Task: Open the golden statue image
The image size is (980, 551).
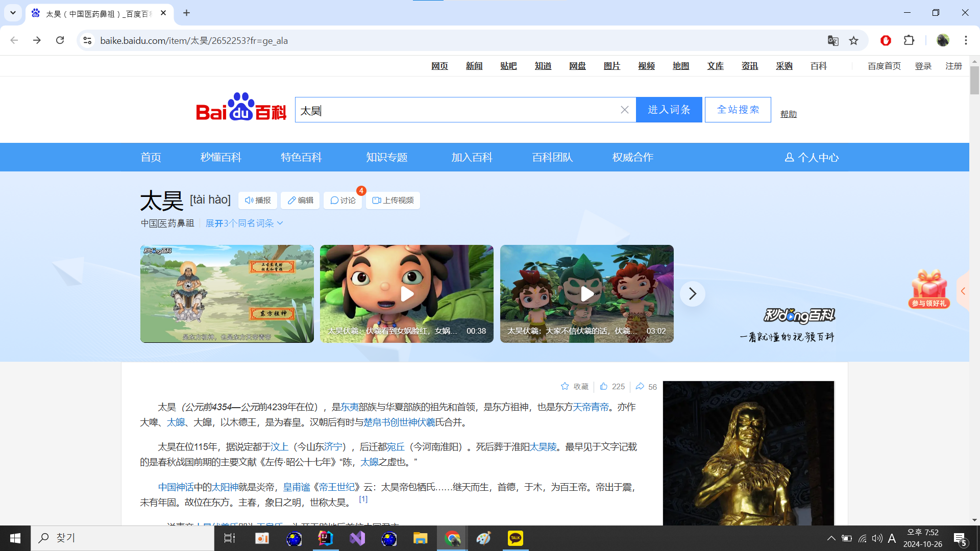Action: [748, 453]
